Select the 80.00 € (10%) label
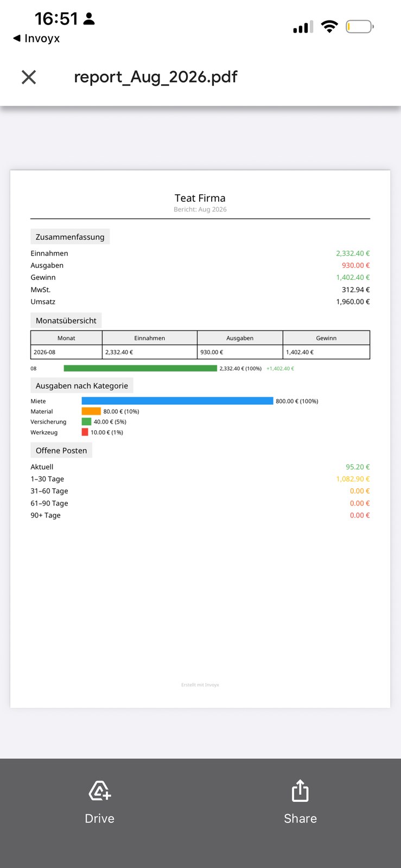The height and width of the screenshot is (868, 401). click(x=122, y=412)
